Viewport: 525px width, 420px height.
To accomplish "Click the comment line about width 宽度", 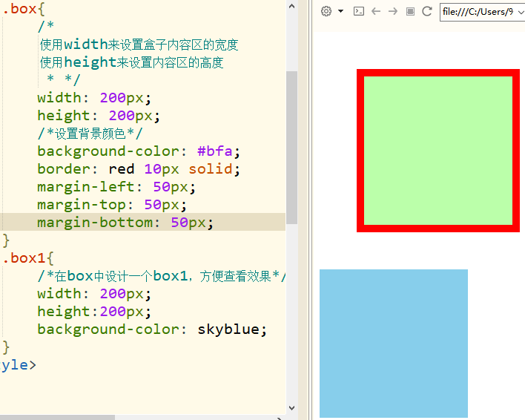I will click(x=139, y=45).
